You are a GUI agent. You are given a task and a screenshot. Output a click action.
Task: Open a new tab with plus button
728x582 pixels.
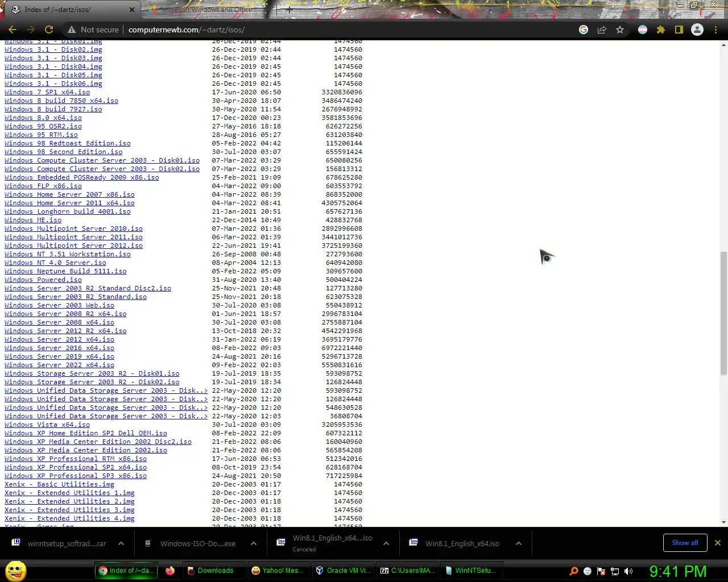click(289, 10)
